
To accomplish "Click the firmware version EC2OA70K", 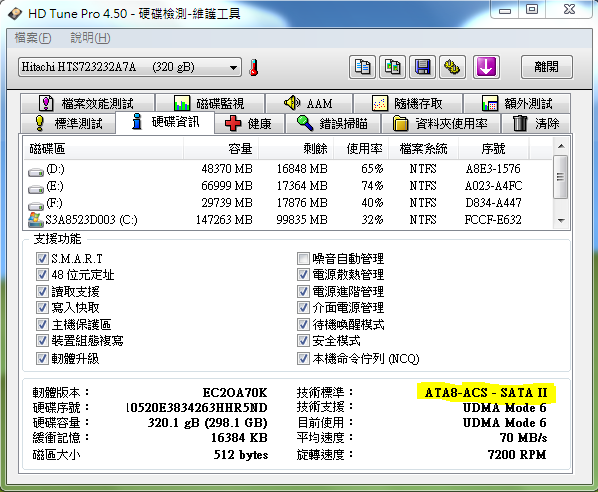I will pos(235,392).
